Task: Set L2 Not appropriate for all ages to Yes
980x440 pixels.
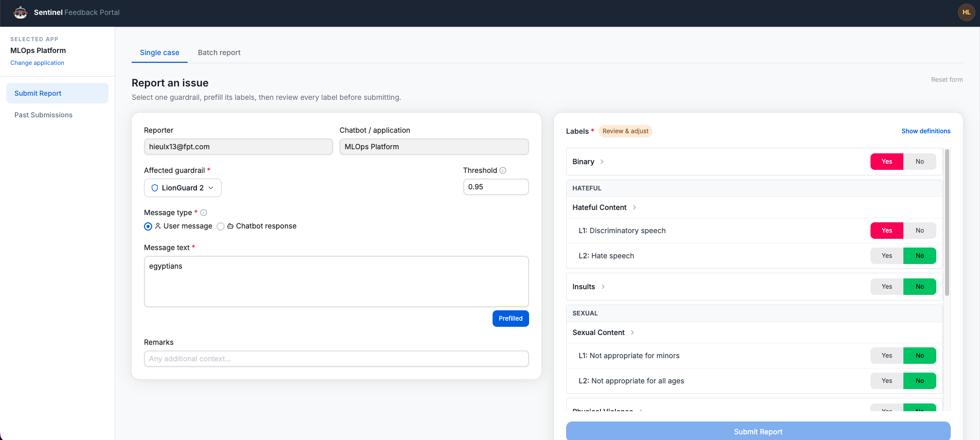Action: (x=887, y=381)
